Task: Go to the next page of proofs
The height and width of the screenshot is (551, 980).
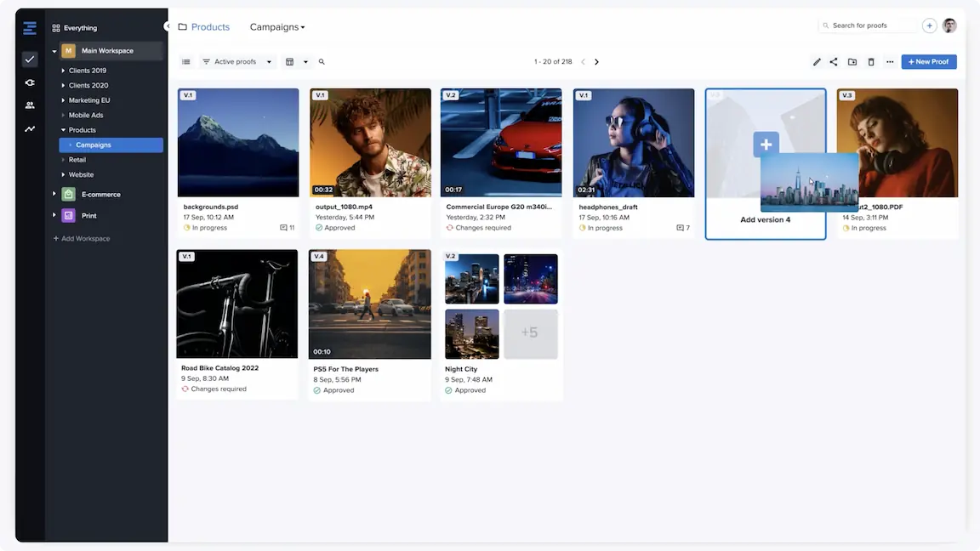Action: click(x=596, y=62)
